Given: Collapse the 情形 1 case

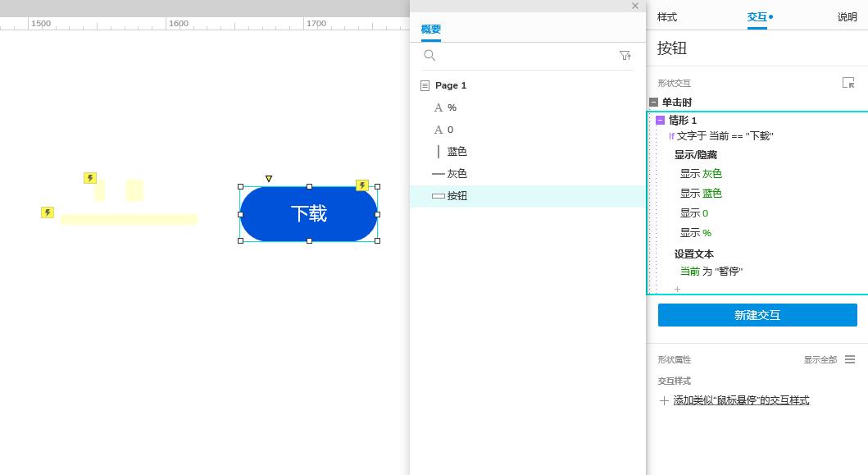Looking at the screenshot, I should pyautogui.click(x=660, y=121).
